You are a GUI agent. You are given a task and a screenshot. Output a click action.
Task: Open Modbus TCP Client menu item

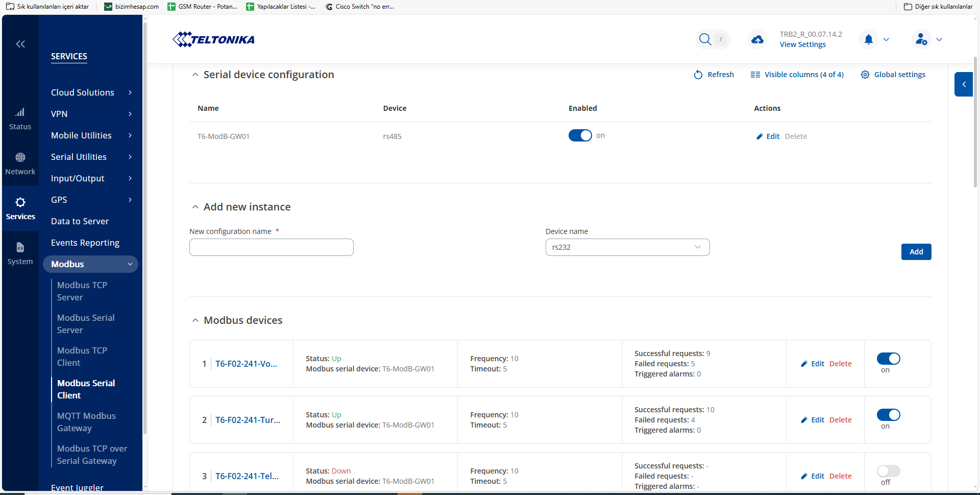[82, 357]
